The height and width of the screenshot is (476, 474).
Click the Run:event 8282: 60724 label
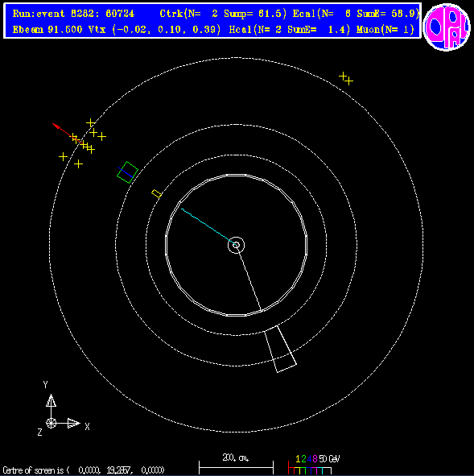(73, 14)
